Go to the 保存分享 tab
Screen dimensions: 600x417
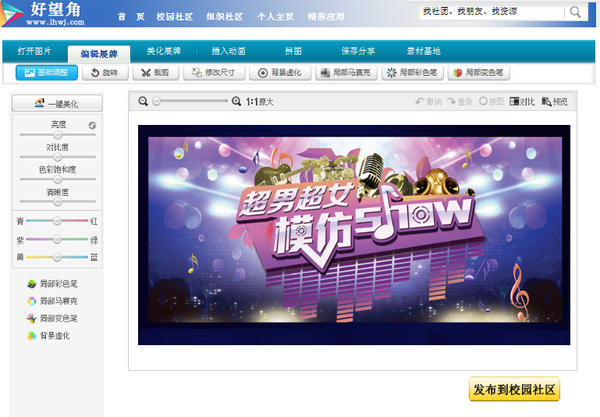click(356, 51)
